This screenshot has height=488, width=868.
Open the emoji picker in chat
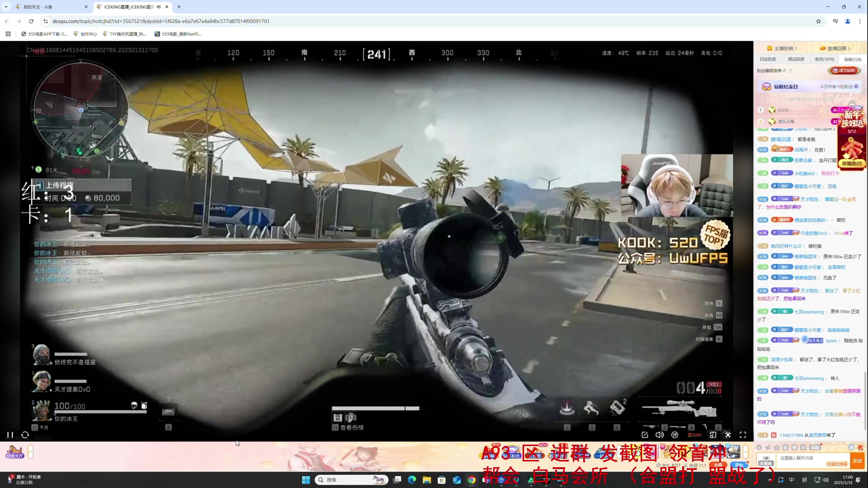tap(759, 447)
